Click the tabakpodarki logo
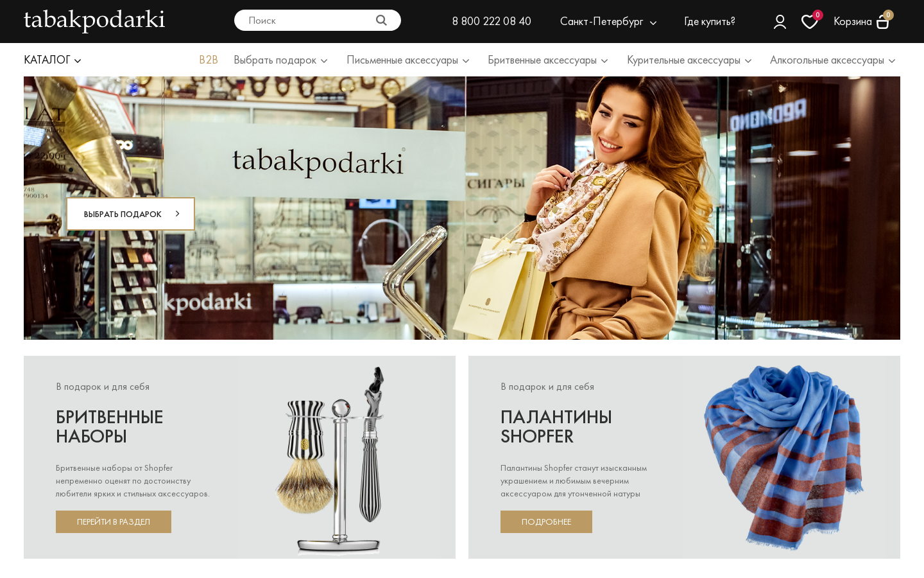The height and width of the screenshot is (578, 924). [x=94, y=21]
